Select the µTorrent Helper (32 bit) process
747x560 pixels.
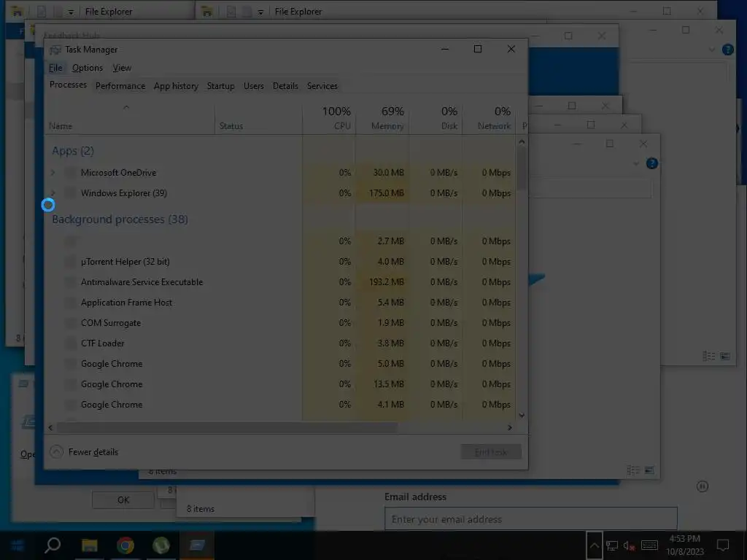(x=281, y=262)
